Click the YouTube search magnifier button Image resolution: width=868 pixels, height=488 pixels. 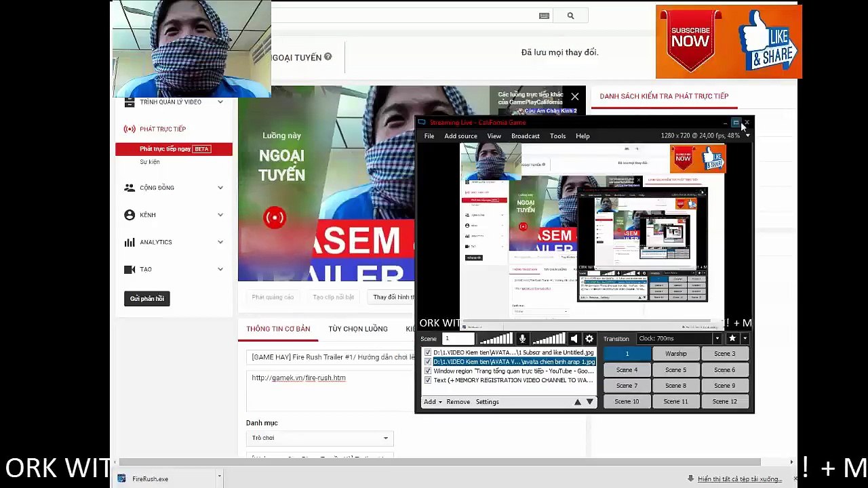[570, 16]
